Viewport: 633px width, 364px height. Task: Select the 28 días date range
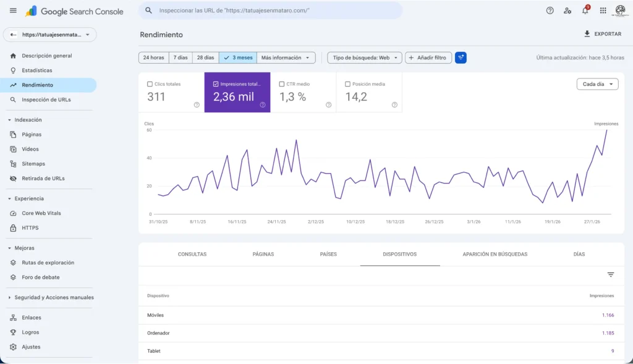pos(205,57)
